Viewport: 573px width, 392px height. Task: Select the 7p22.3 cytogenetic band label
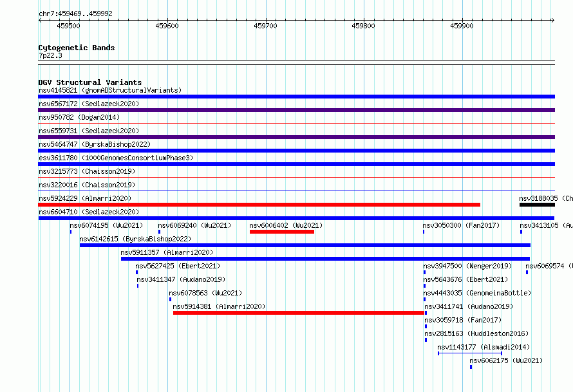point(50,55)
